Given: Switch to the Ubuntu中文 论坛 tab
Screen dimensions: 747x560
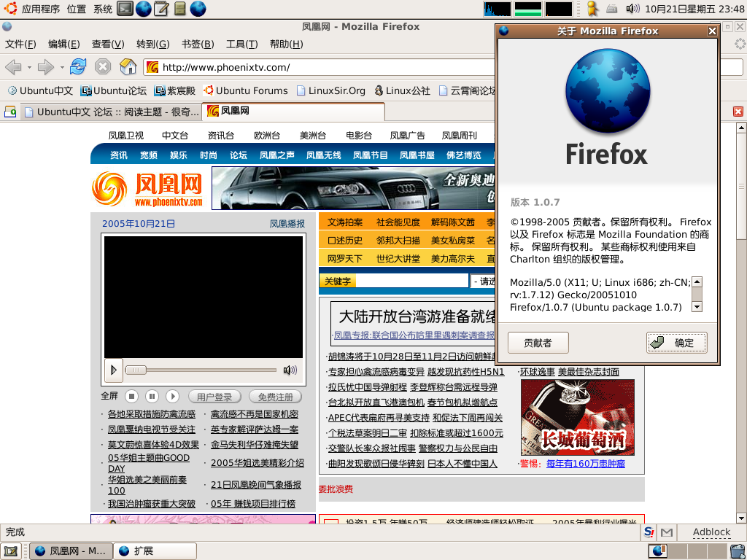Looking at the screenshot, I should 112,112.
